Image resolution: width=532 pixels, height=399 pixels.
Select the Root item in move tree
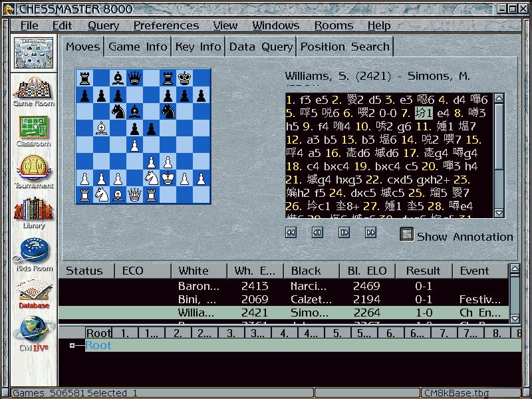98,345
